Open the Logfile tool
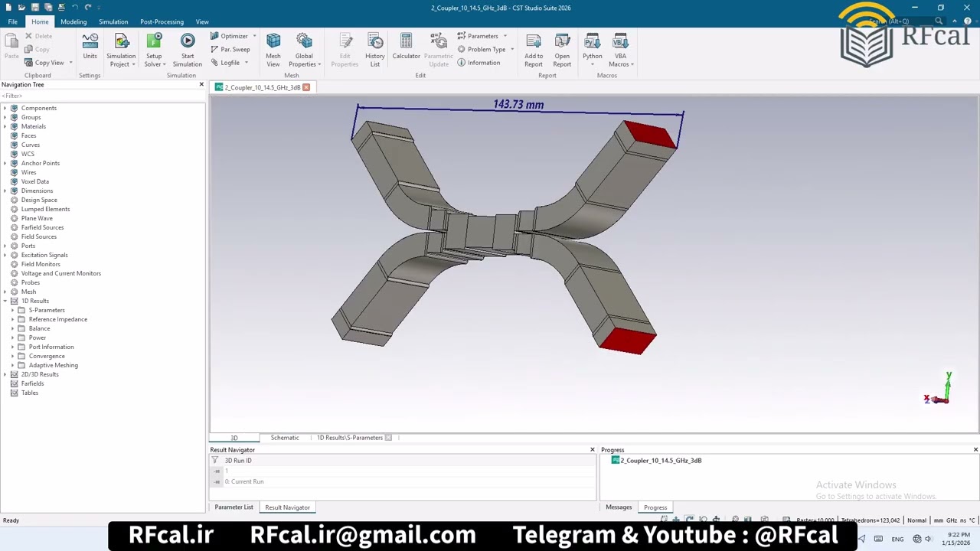Image resolution: width=980 pixels, height=551 pixels. tap(225, 63)
